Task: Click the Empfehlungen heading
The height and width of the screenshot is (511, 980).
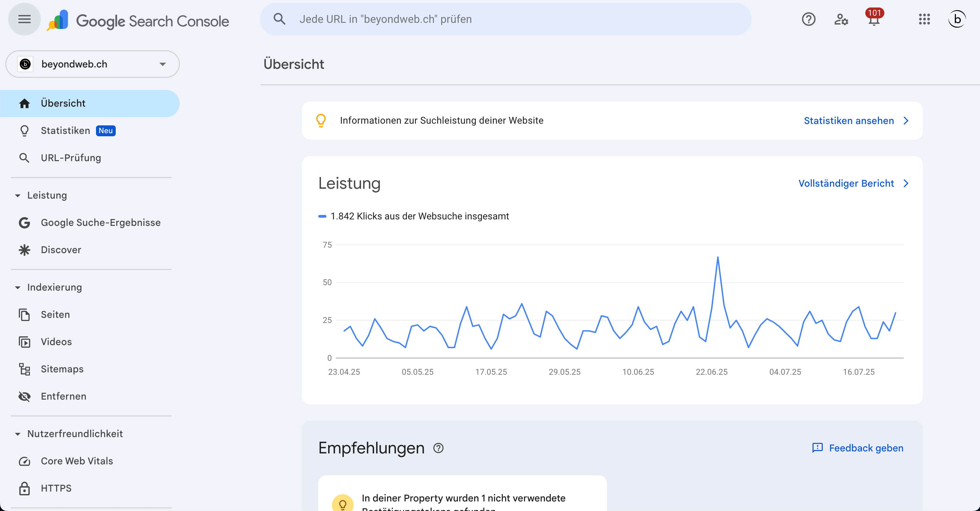Action: pyautogui.click(x=371, y=448)
